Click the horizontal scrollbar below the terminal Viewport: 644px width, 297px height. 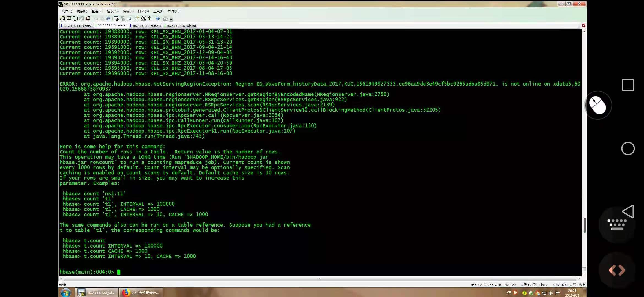tap(320, 279)
